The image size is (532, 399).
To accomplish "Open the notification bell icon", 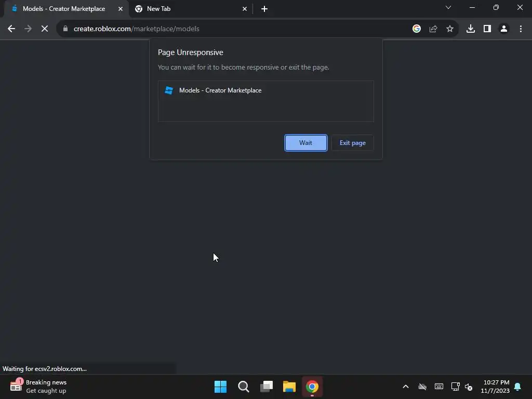I will coord(518,387).
